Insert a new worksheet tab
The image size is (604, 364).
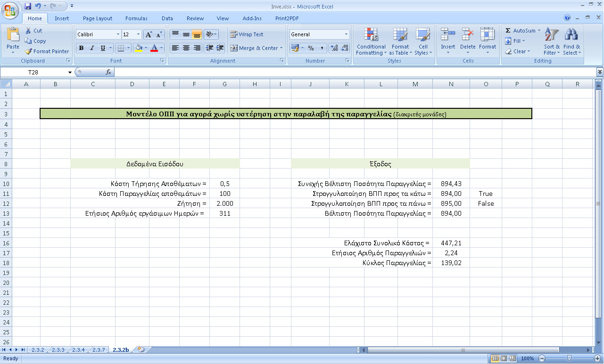(141, 349)
